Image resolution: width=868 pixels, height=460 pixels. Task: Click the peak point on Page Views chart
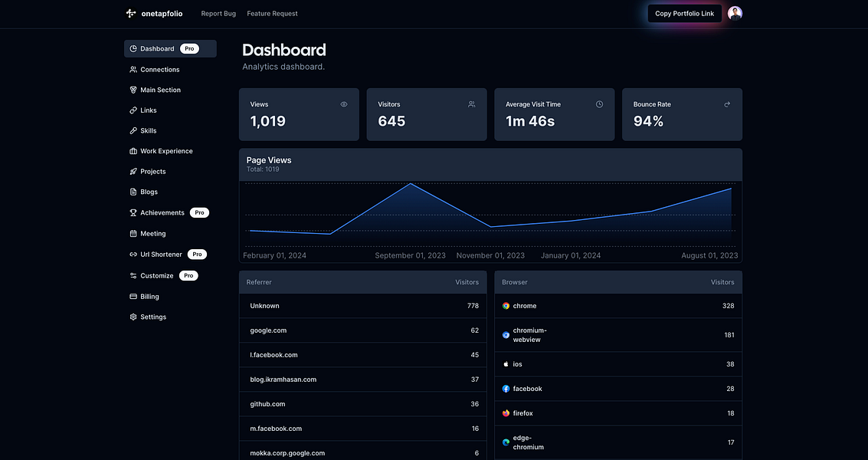[x=411, y=184]
